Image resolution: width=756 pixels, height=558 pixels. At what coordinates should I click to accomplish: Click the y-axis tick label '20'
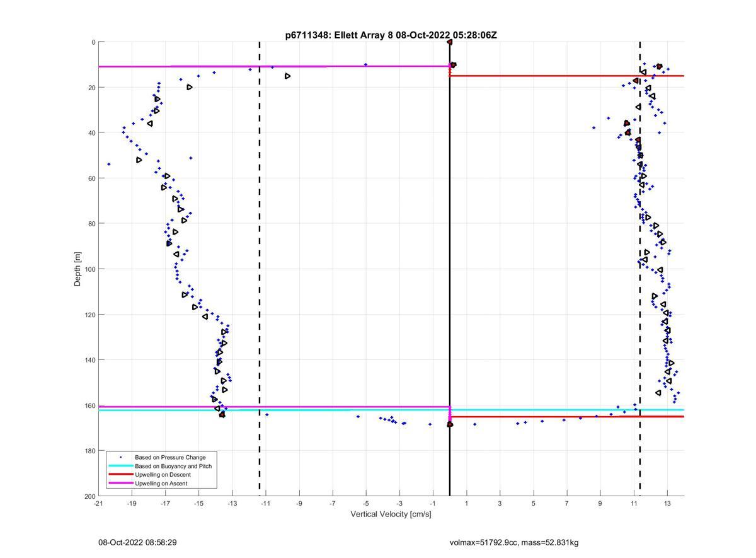click(91, 88)
